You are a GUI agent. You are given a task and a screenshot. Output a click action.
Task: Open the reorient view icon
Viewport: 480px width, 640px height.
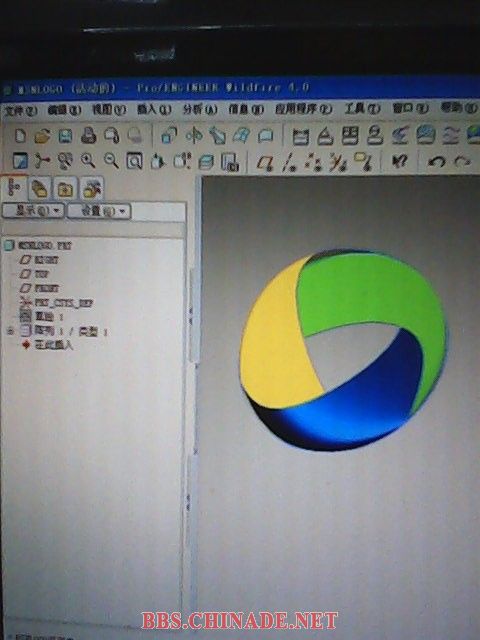158,161
